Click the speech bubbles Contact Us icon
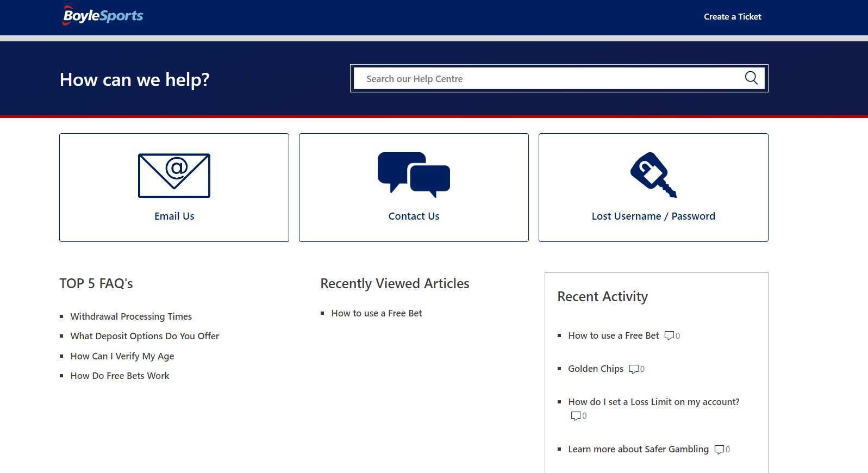 tap(414, 175)
